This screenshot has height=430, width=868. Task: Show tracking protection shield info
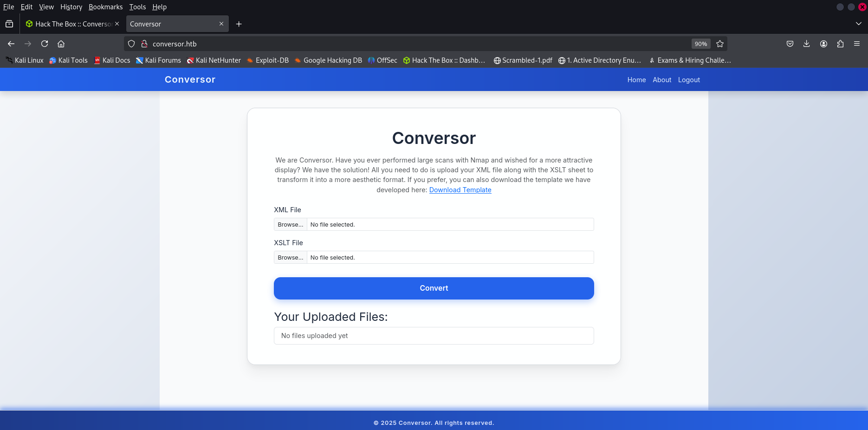coord(131,44)
